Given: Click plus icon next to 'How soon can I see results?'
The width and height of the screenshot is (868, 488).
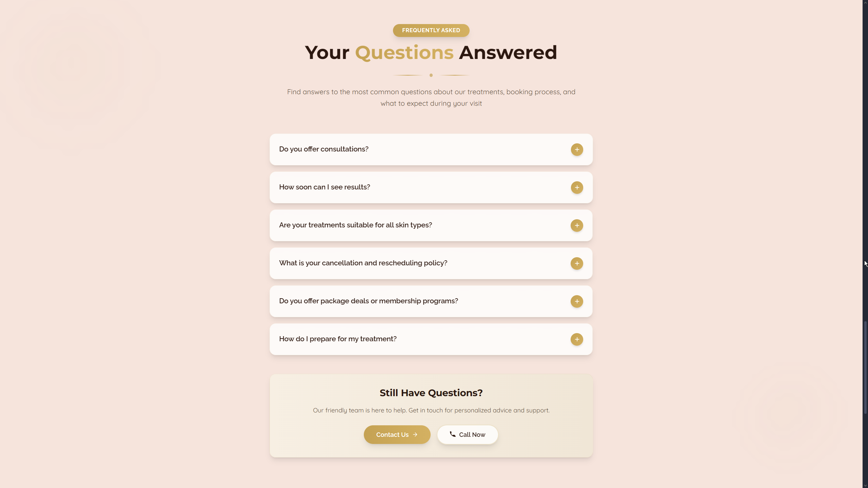Looking at the screenshot, I should click(576, 187).
